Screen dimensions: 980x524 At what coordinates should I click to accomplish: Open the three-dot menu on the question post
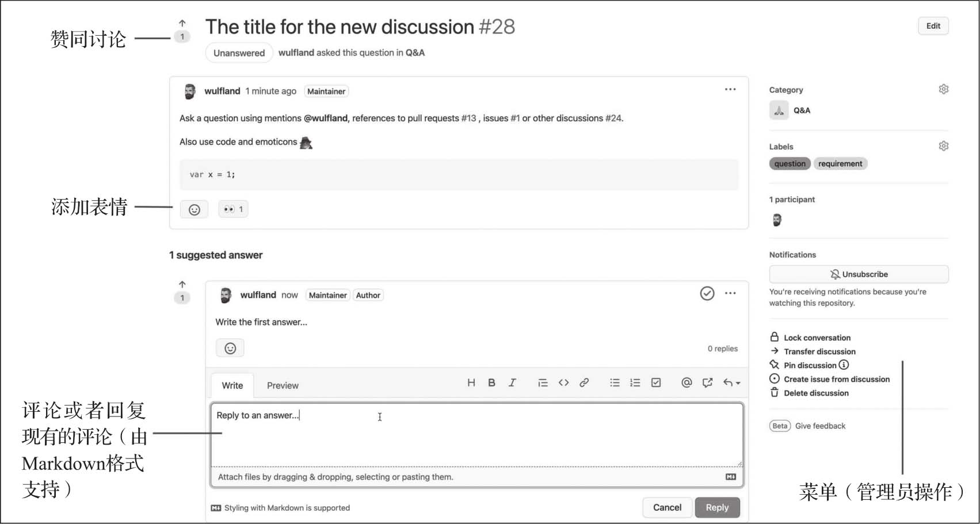730,90
